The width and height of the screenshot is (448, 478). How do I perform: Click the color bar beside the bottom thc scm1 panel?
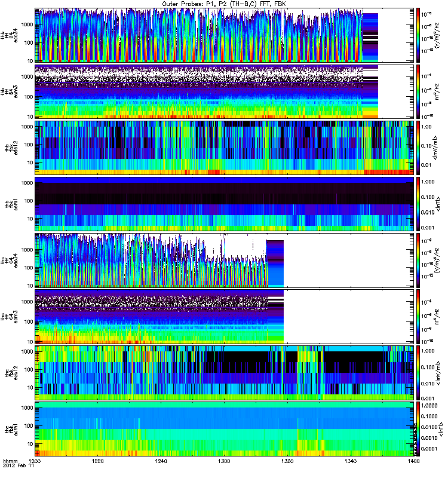click(418, 428)
